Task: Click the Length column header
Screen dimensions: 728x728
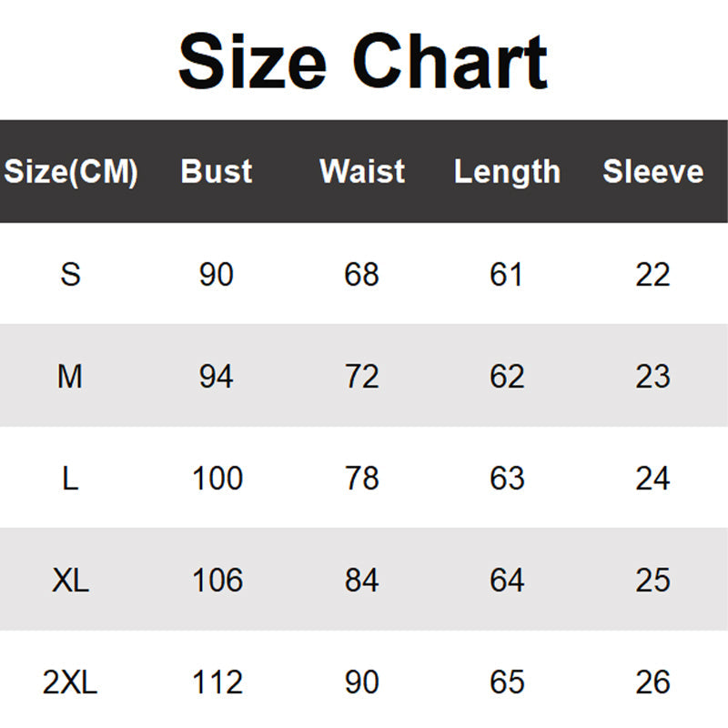Action: 507,171
